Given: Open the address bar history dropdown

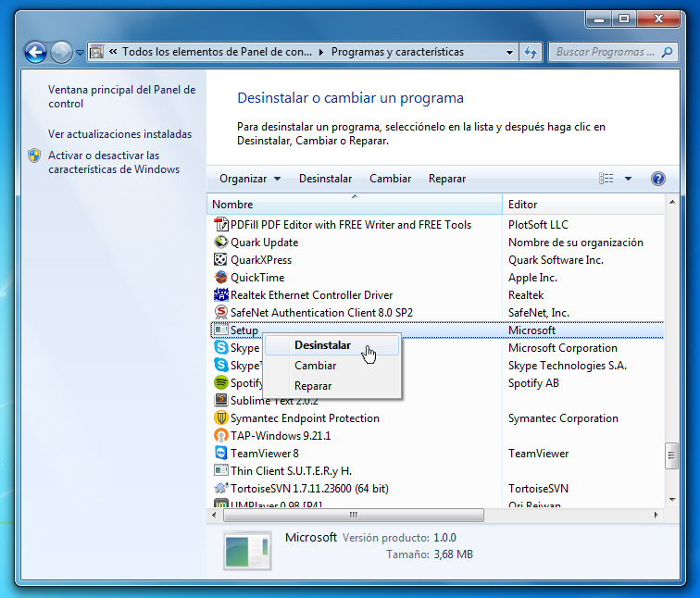Looking at the screenshot, I should tap(508, 52).
